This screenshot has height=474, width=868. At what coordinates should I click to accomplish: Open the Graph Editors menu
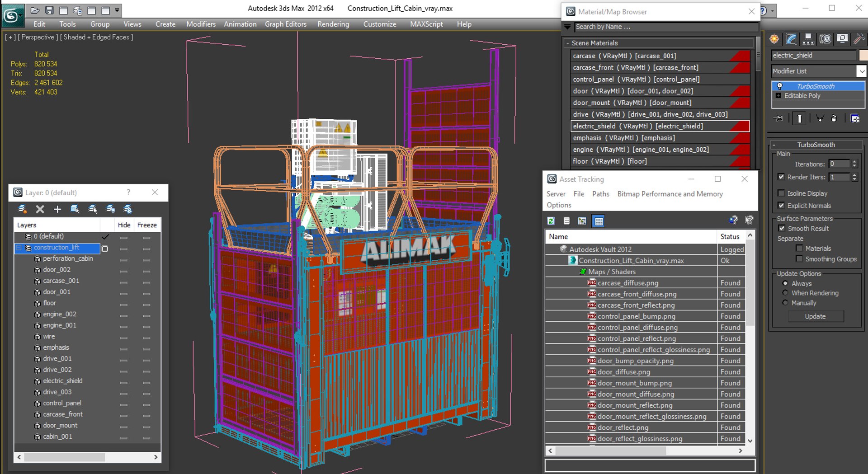pos(286,24)
